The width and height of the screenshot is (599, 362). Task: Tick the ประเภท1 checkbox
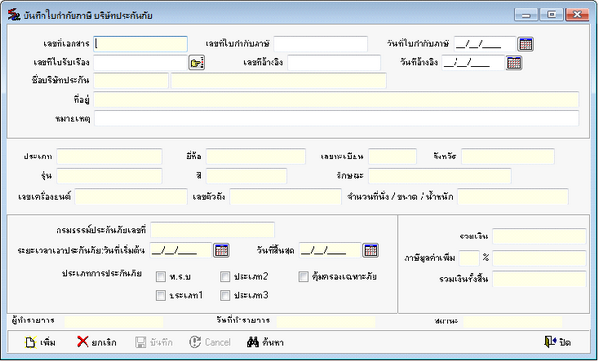coord(161,295)
